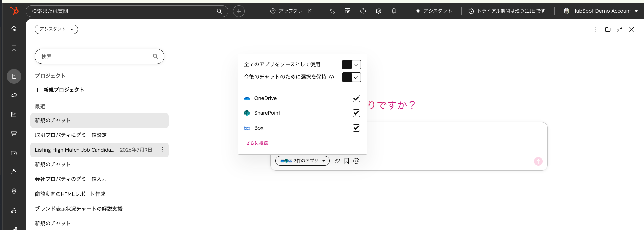Open the wallet sidebar icon
The height and width of the screenshot is (230, 644).
[x=14, y=153]
